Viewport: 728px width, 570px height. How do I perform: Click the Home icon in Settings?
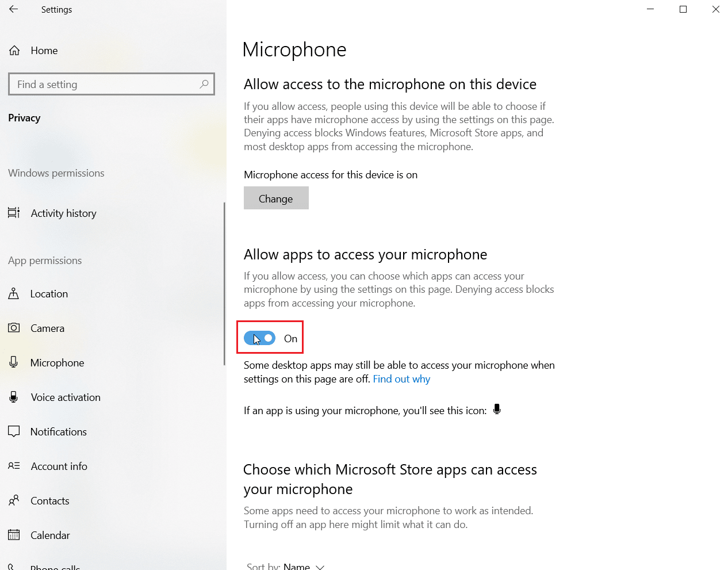click(x=14, y=50)
